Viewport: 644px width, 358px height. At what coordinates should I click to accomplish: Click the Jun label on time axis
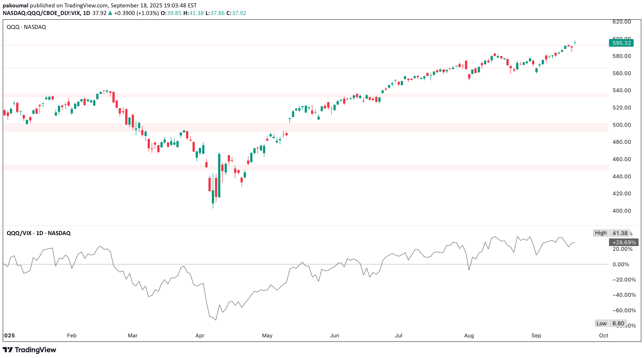[334, 335]
